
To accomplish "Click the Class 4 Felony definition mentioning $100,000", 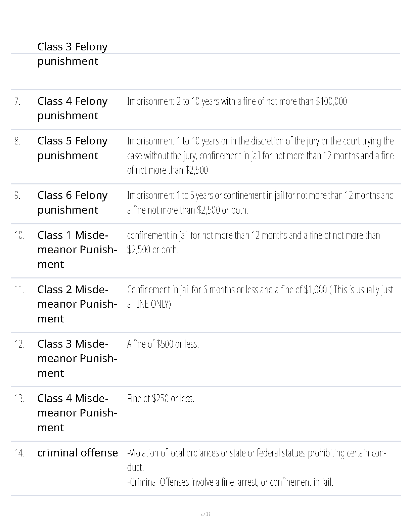I will tap(237, 101).
